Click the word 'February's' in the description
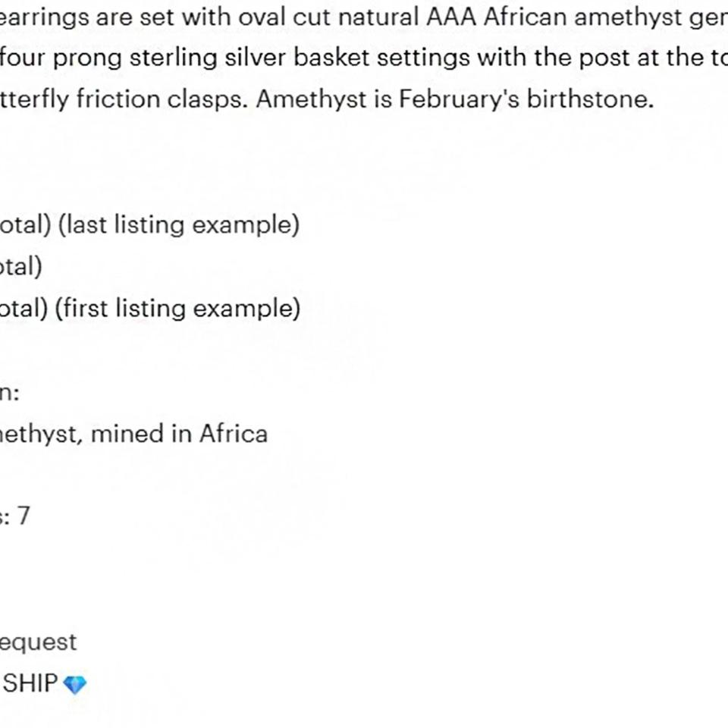This screenshot has width=728, height=728. (459, 99)
